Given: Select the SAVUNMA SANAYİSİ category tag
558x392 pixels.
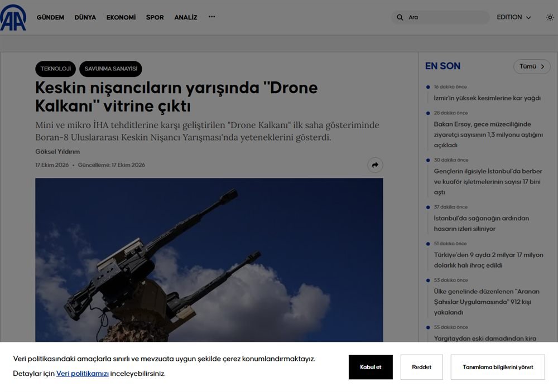Looking at the screenshot, I should [x=110, y=69].
